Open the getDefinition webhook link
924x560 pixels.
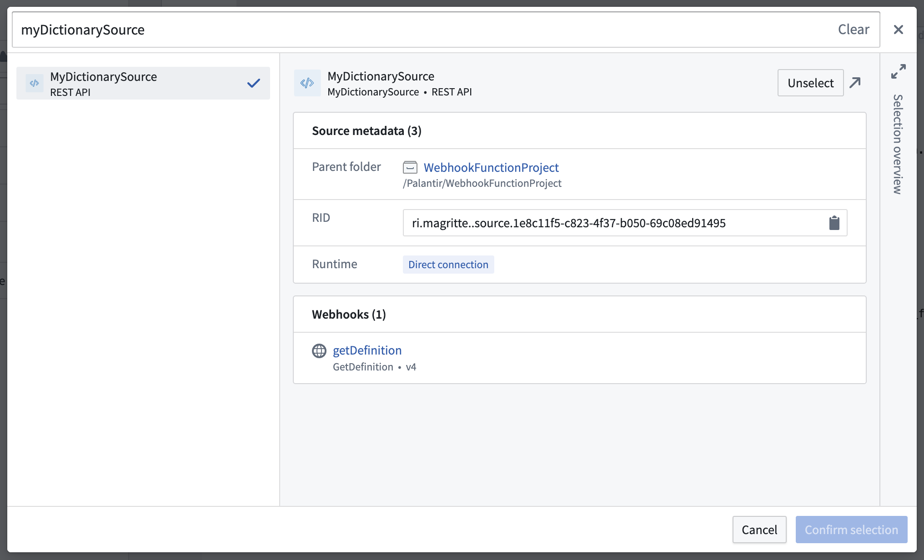coord(367,350)
